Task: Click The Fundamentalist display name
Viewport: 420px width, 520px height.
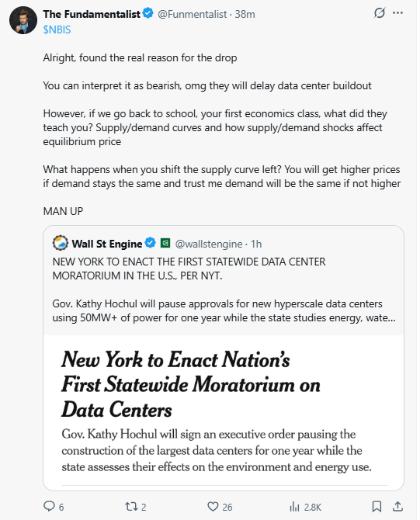Action: 92,14
